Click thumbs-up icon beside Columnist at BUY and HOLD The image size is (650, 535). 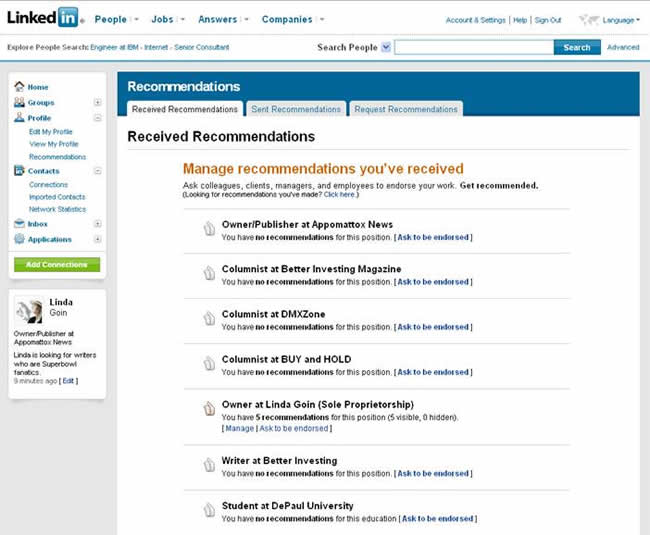tap(209, 363)
